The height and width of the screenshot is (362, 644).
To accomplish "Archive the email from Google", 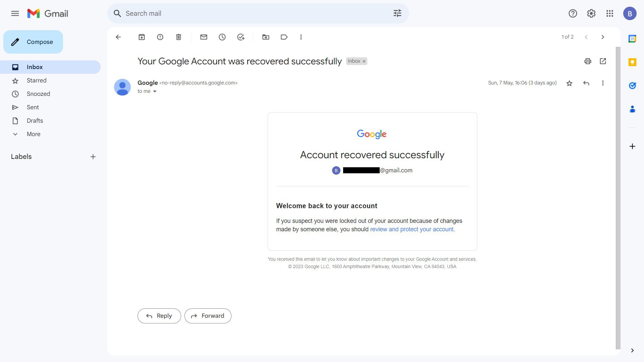I will 141,37.
